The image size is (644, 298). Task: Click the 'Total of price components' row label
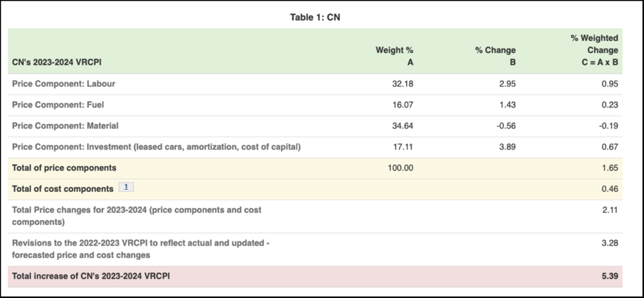click(64, 168)
